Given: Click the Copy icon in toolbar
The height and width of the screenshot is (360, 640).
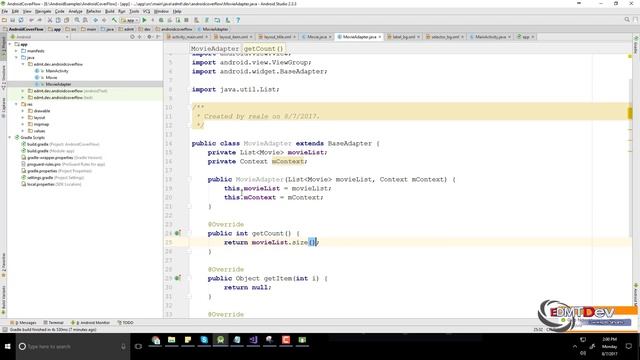Looking at the screenshot, I should click(58, 20).
